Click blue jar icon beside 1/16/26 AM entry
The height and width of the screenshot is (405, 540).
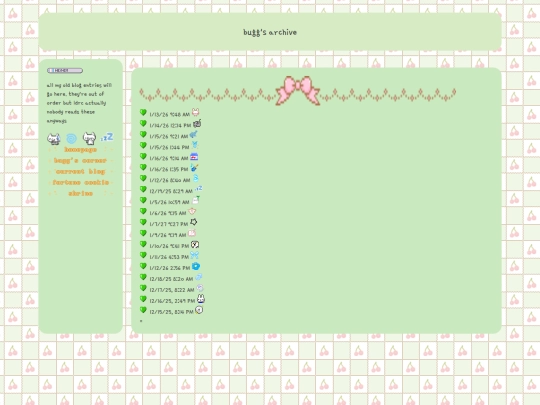tap(194, 157)
